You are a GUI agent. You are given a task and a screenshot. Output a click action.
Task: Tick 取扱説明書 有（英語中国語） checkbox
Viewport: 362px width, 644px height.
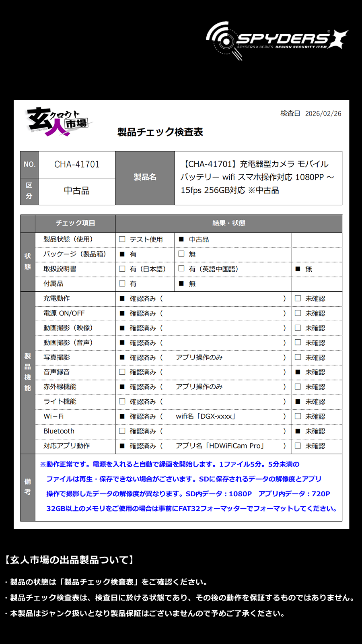181,269
